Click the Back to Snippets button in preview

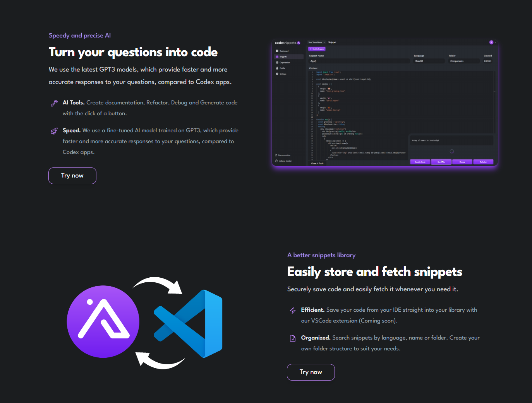317,49
